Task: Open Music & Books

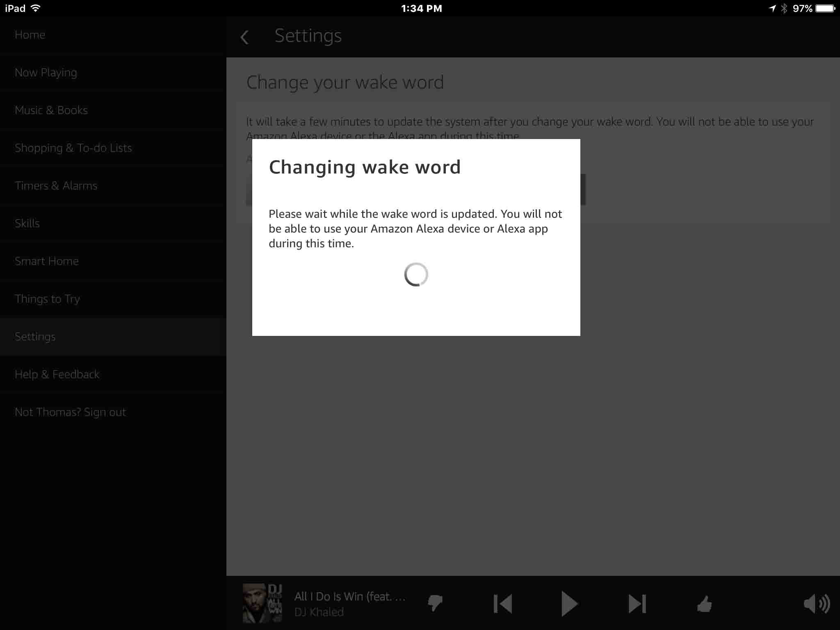Action: pyautogui.click(x=51, y=110)
